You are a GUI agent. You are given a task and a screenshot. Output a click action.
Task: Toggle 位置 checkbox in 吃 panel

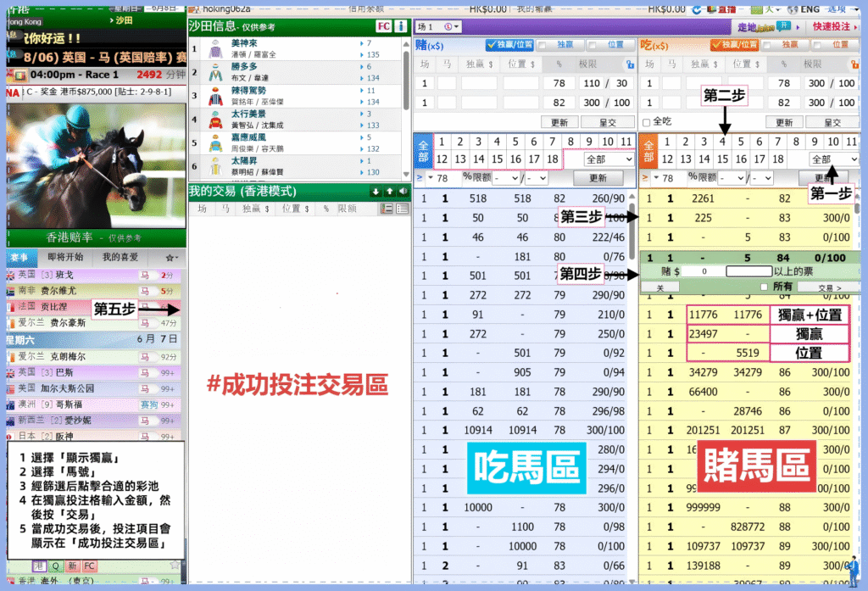(817, 45)
